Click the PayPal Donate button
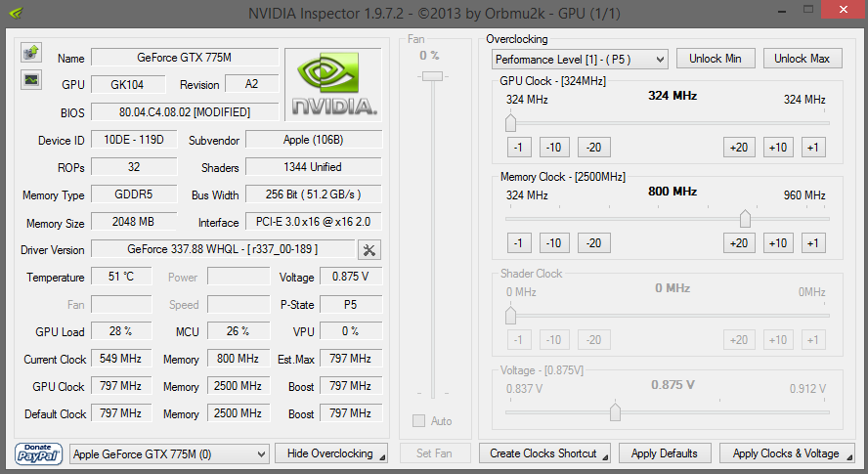Screen dimensions: 868x474 pos(38,453)
